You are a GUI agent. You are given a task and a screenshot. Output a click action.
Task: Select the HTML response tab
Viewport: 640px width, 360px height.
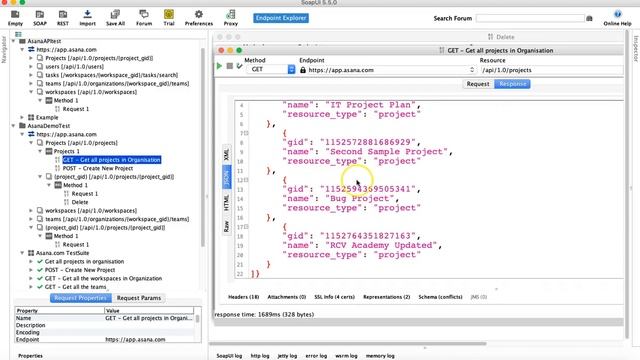(227, 202)
